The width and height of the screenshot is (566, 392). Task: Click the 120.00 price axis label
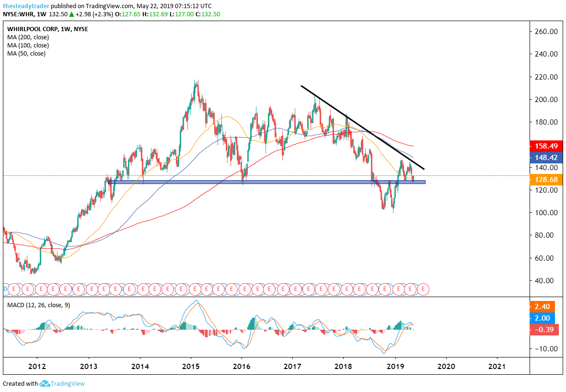click(x=546, y=190)
